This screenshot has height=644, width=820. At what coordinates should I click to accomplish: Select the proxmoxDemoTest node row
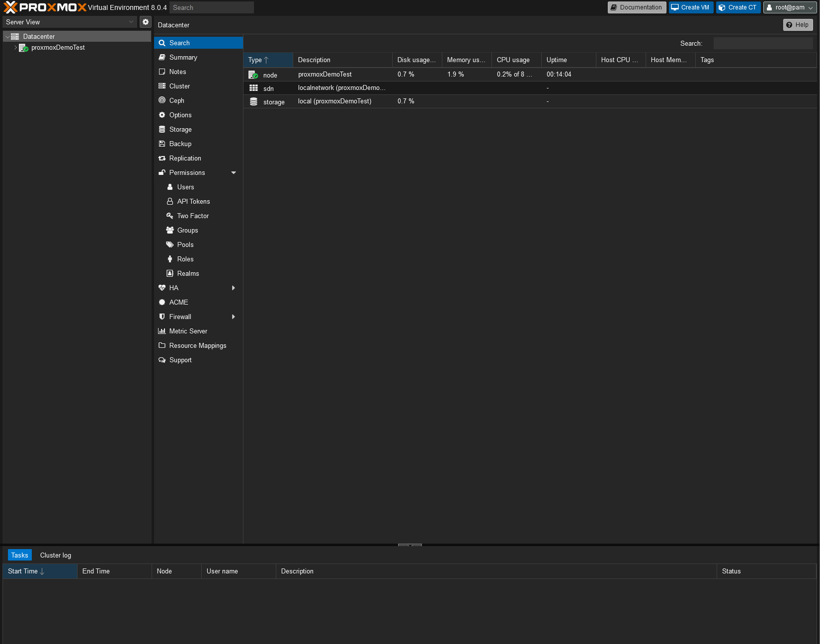tap(530, 75)
